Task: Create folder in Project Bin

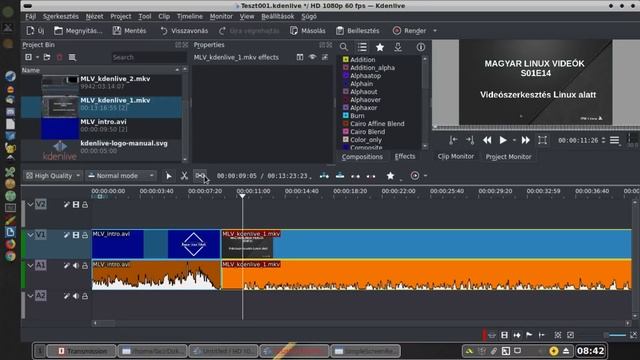Action: click(x=47, y=58)
